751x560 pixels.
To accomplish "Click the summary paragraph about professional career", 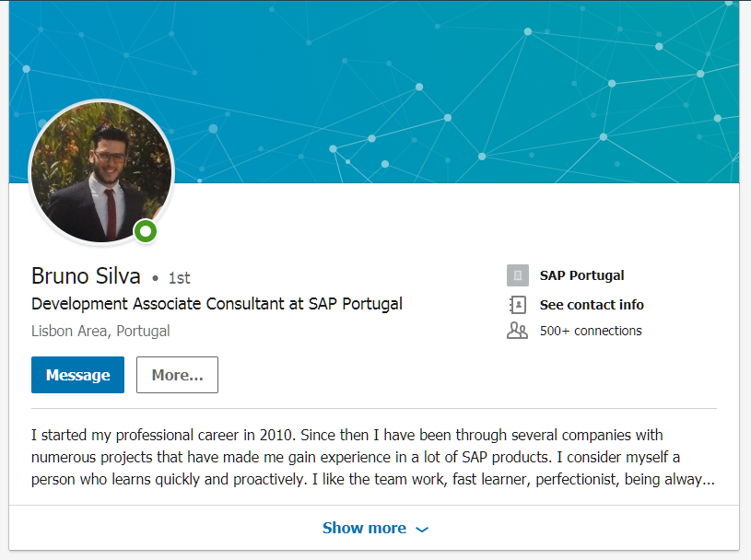I will click(373, 457).
